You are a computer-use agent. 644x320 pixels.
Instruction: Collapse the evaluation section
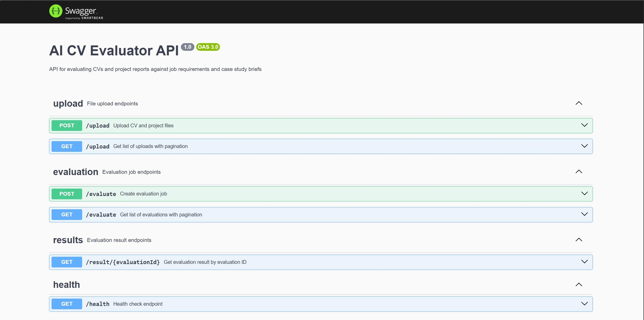pos(578,172)
